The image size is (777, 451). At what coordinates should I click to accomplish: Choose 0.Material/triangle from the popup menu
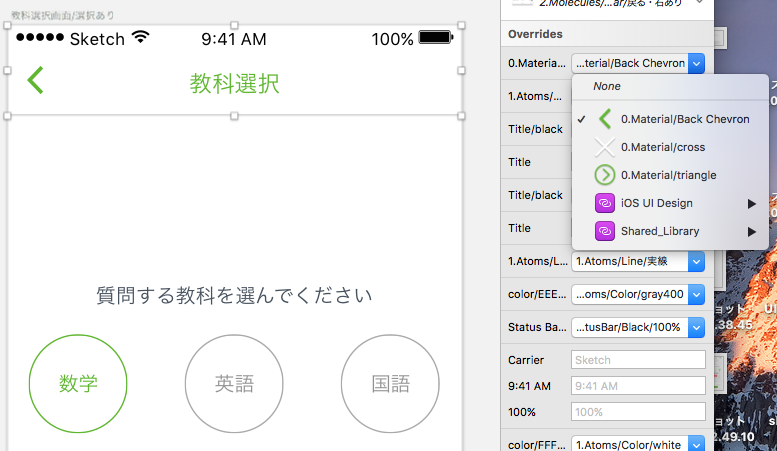668,175
